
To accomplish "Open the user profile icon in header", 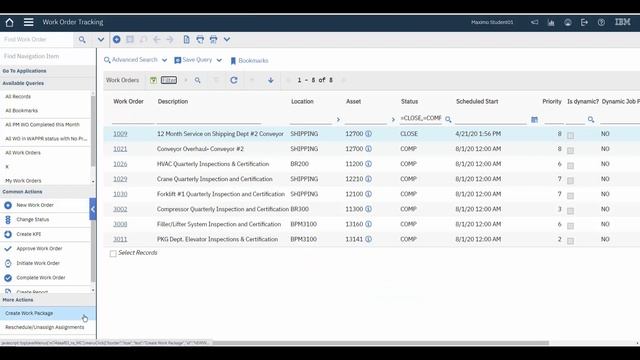I will [568, 22].
